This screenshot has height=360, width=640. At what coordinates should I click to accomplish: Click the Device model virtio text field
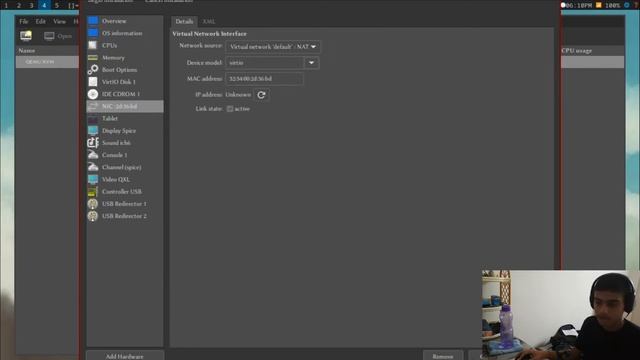tap(265, 63)
